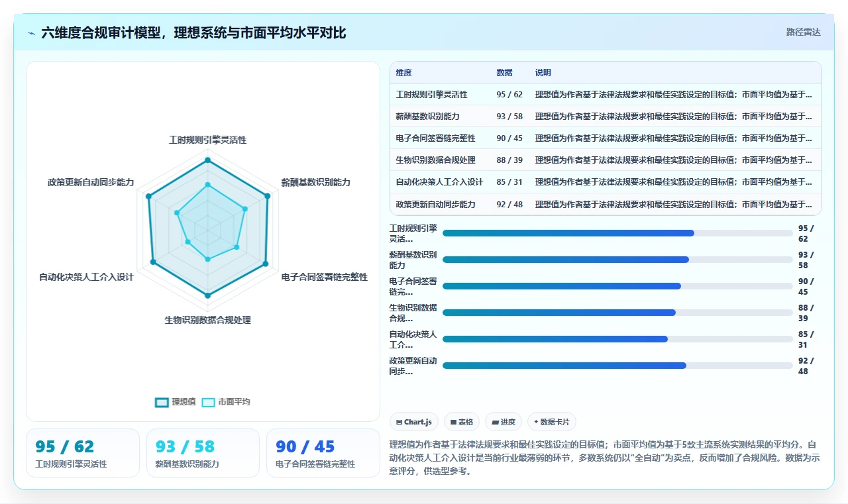Toggle the 市面平均 legend swatch
848x504 pixels.
(x=208, y=402)
